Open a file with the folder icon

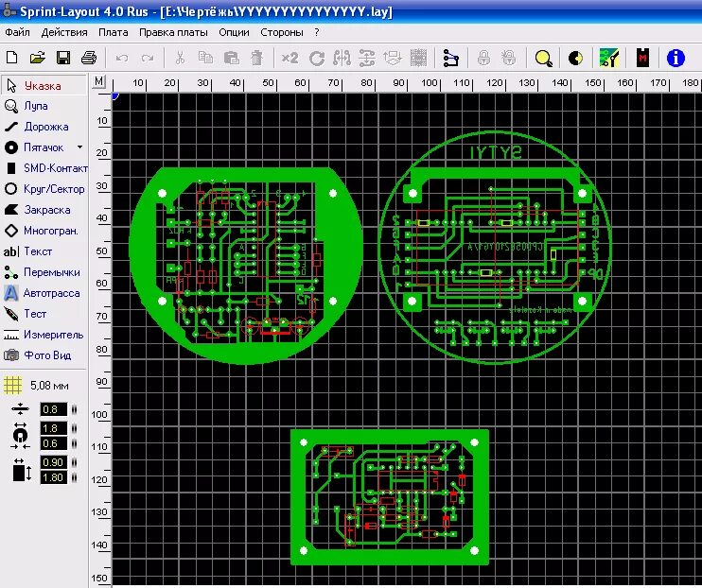38,58
